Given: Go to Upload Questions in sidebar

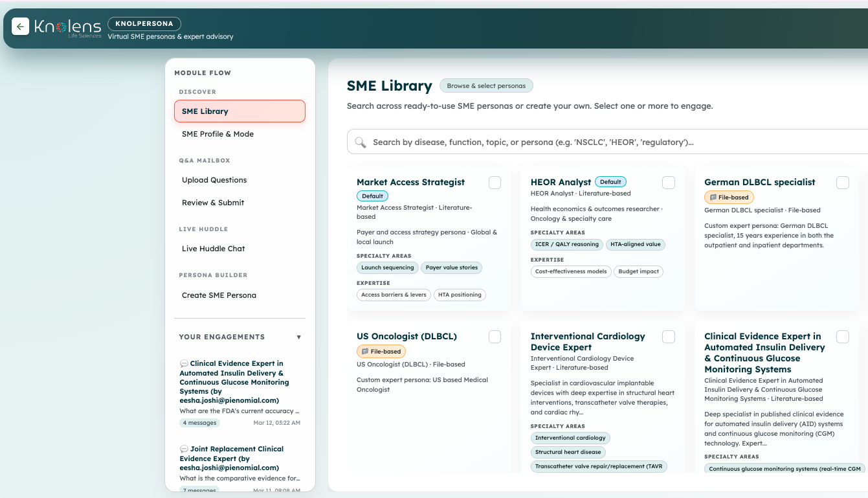Looking at the screenshot, I should (214, 180).
